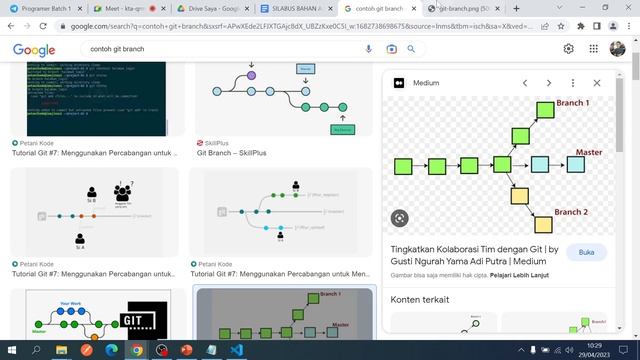Click the Medium source icon in preview
Viewport: 640px width, 360px height.
tap(399, 83)
